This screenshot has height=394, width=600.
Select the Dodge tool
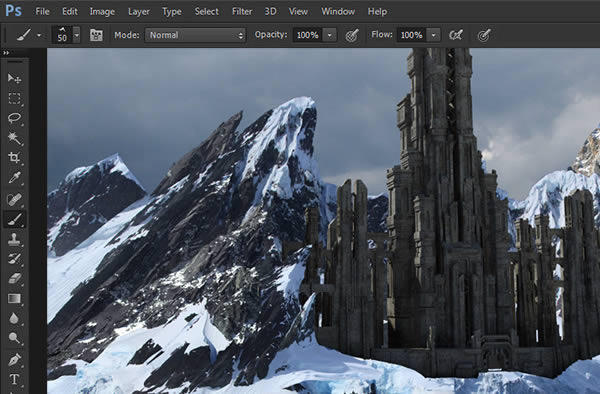[x=14, y=338]
